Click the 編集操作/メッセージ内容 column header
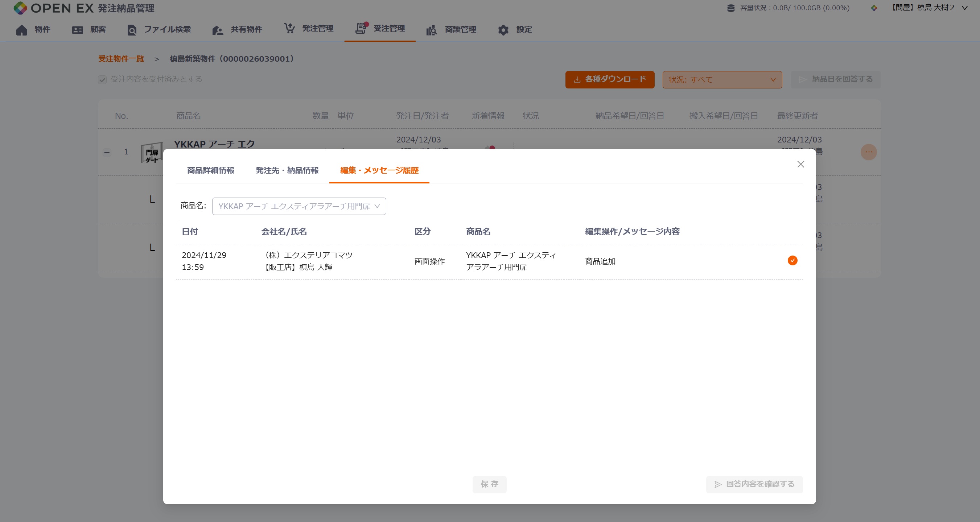This screenshot has height=522, width=980. [632, 232]
